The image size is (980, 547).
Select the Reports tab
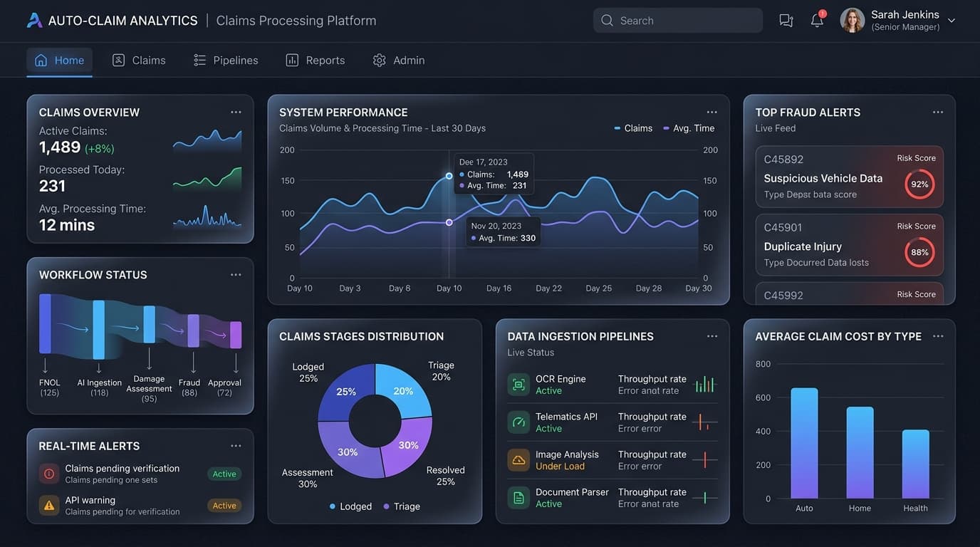316,61
